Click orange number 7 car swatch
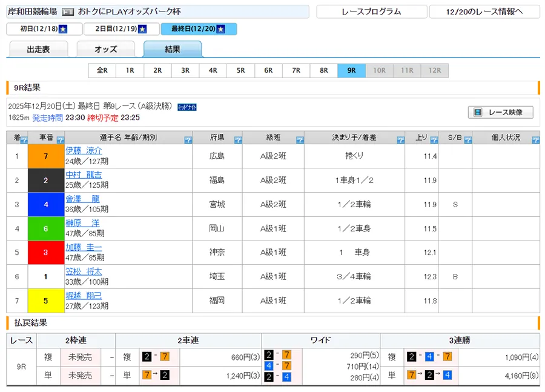Viewport: 545px width, 392px height. 46,156
